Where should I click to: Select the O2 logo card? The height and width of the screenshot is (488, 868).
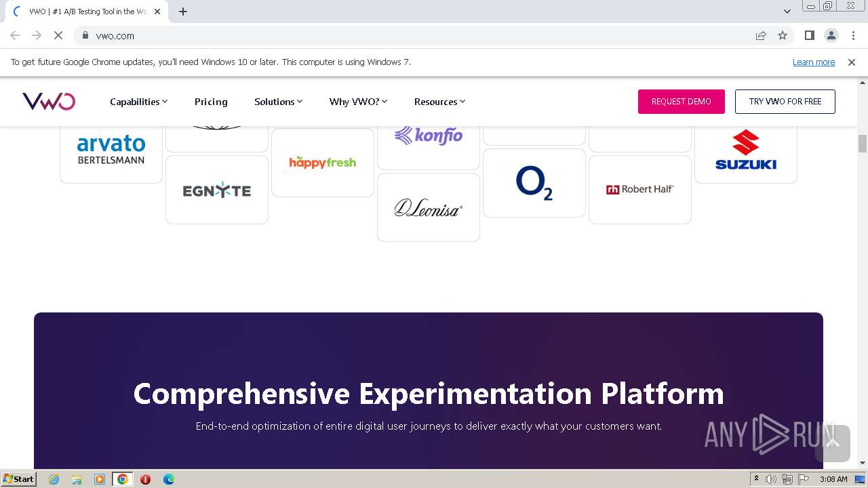(534, 183)
